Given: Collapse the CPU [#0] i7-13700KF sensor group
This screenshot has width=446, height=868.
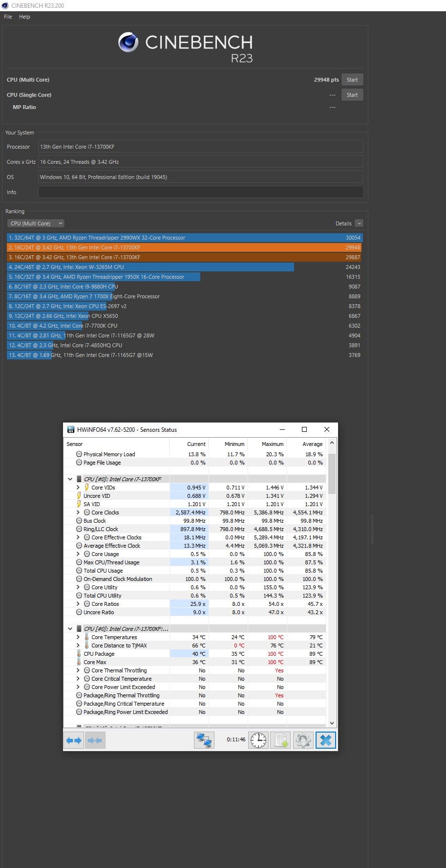Looking at the screenshot, I should click(70, 479).
